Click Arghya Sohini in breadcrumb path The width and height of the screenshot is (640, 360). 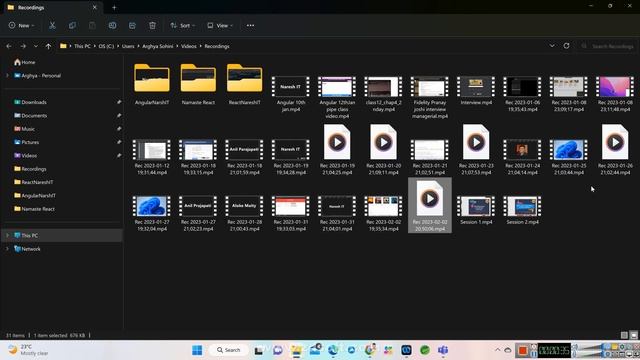pos(158,46)
